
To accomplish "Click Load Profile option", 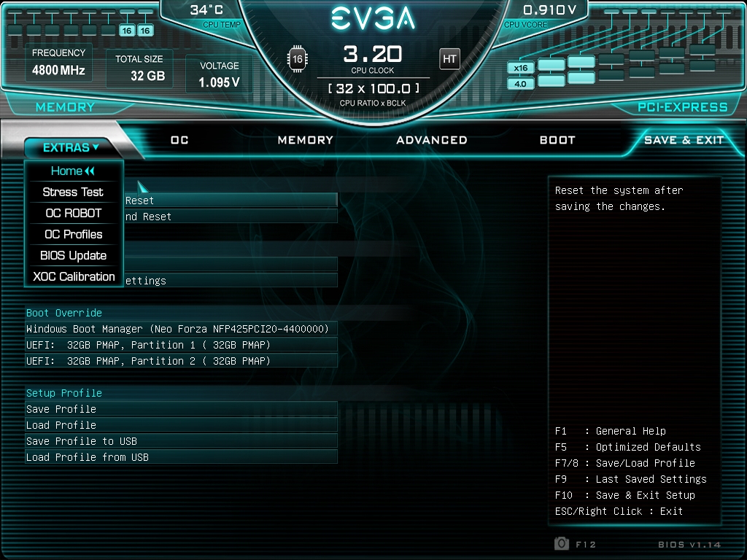I will pos(181,425).
